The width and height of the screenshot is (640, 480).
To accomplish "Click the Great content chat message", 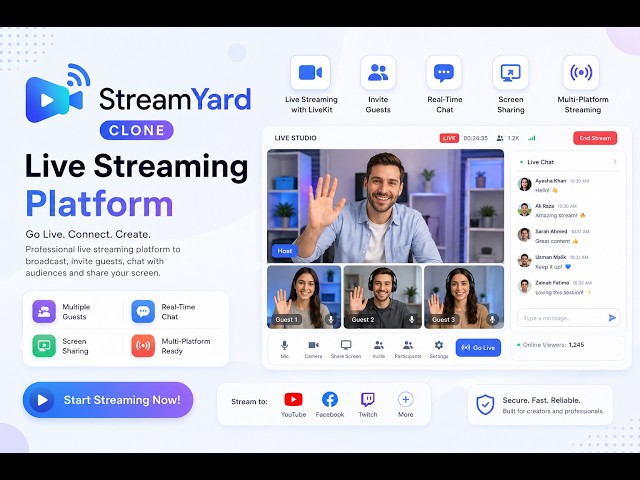I will 557,241.
